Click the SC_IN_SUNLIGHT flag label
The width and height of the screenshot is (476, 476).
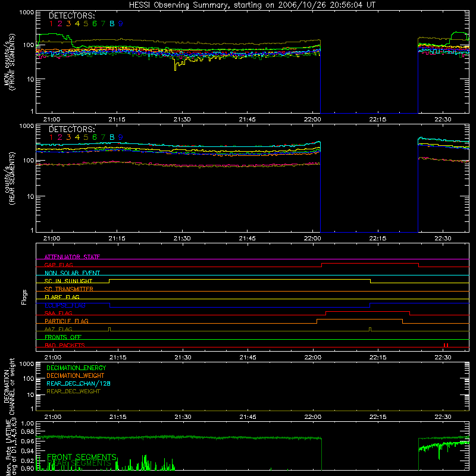pos(68,281)
